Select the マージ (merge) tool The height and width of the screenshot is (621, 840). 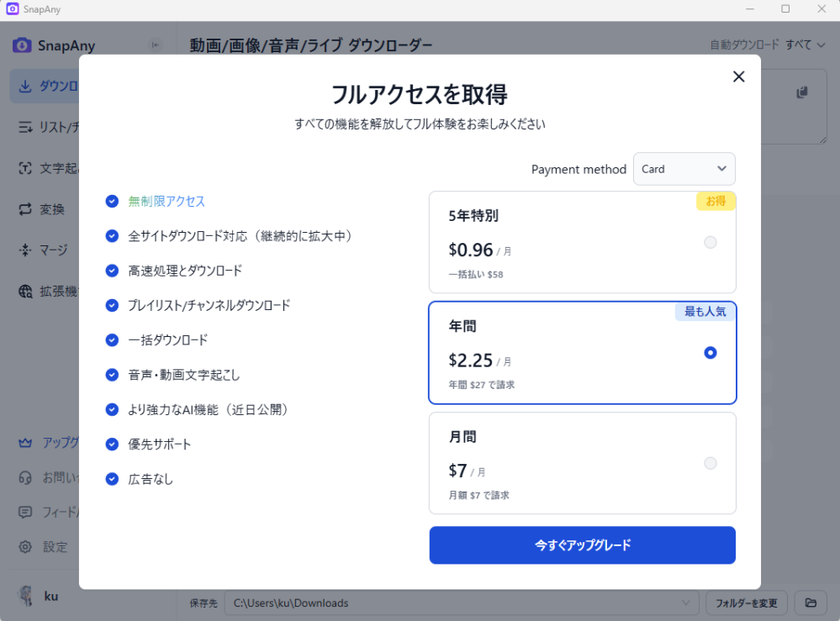(x=46, y=250)
